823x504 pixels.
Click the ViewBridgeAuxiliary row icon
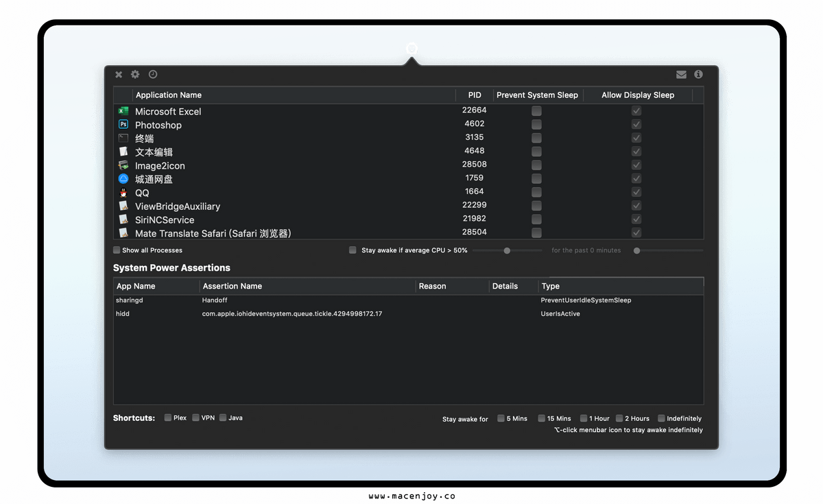[123, 206]
